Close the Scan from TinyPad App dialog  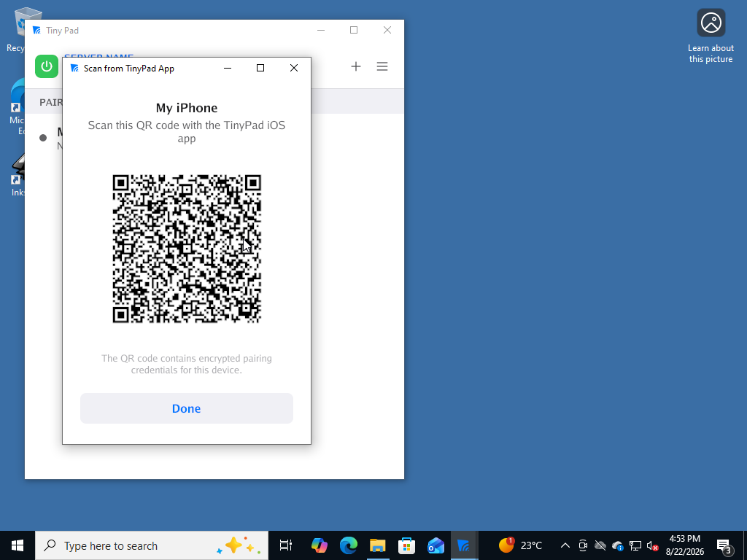click(x=294, y=68)
